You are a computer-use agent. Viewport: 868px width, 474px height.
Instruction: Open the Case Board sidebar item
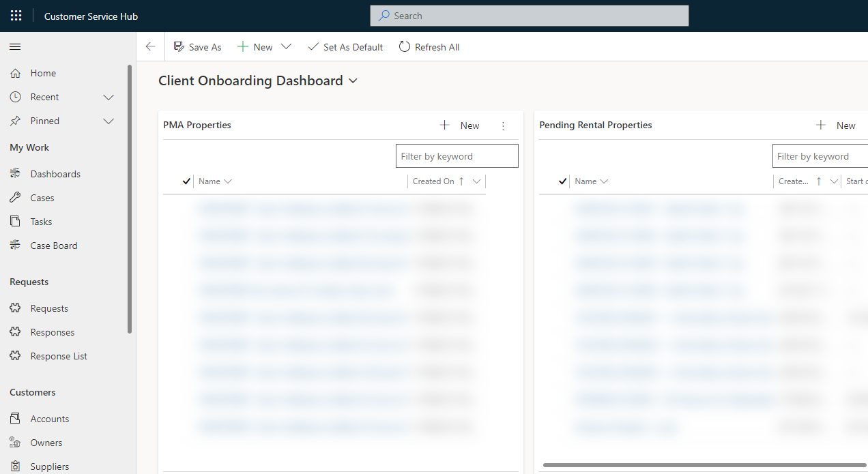coord(54,246)
